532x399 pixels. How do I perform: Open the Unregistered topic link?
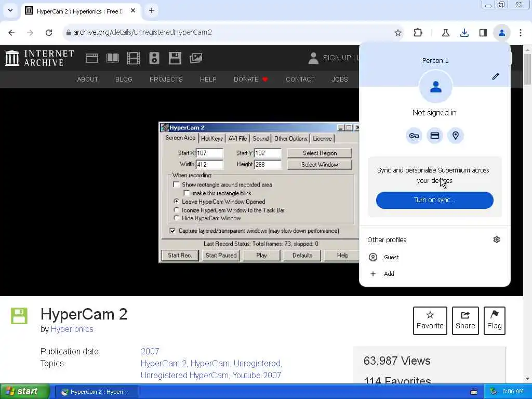point(257,363)
